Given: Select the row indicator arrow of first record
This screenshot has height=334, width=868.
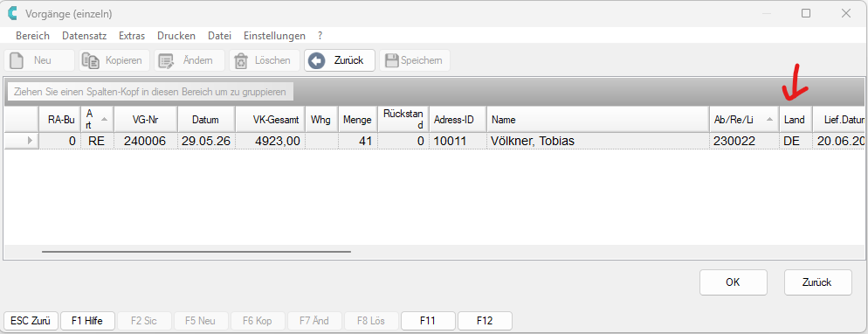Looking at the screenshot, I should tap(30, 142).
